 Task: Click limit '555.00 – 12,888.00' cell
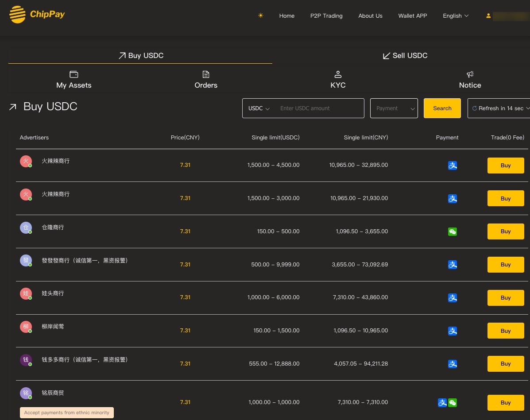[274, 363]
